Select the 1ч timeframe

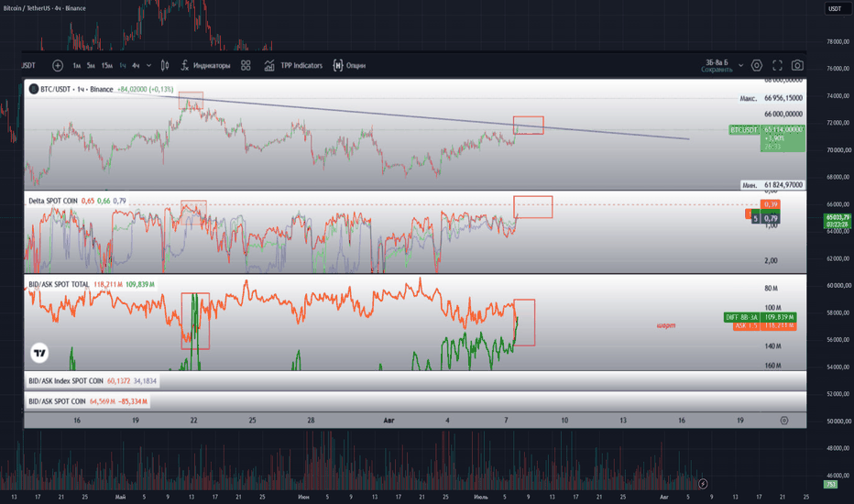(123, 65)
